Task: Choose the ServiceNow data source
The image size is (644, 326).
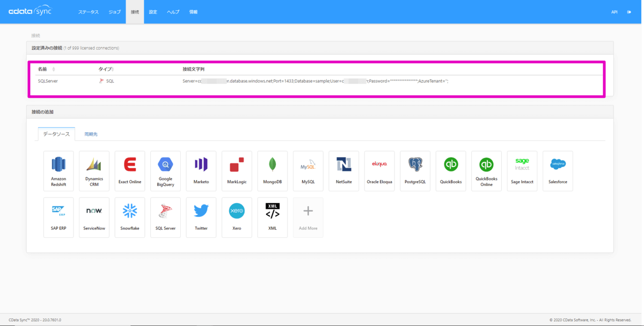Action: tap(94, 218)
